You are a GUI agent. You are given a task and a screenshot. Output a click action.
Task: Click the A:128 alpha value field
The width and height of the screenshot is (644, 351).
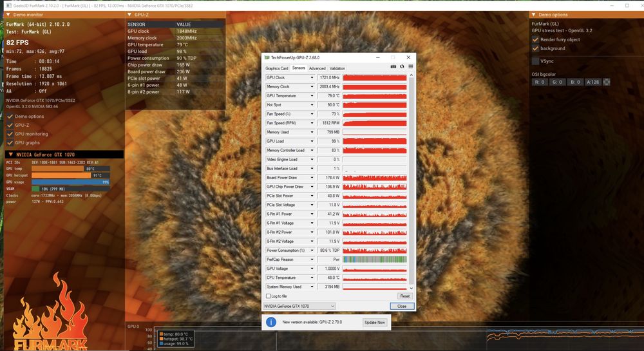(592, 82)
